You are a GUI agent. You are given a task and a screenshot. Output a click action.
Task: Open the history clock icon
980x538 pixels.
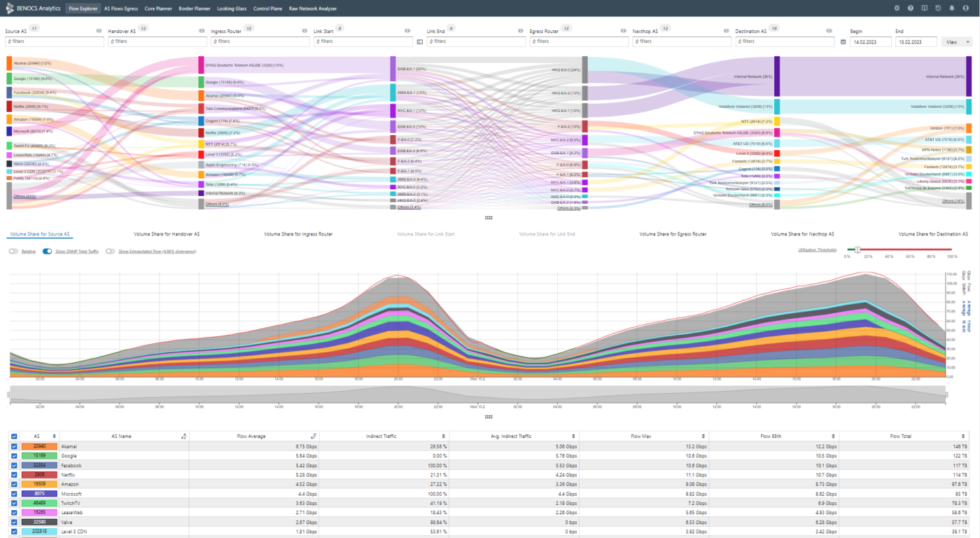[x=938, y=8]
